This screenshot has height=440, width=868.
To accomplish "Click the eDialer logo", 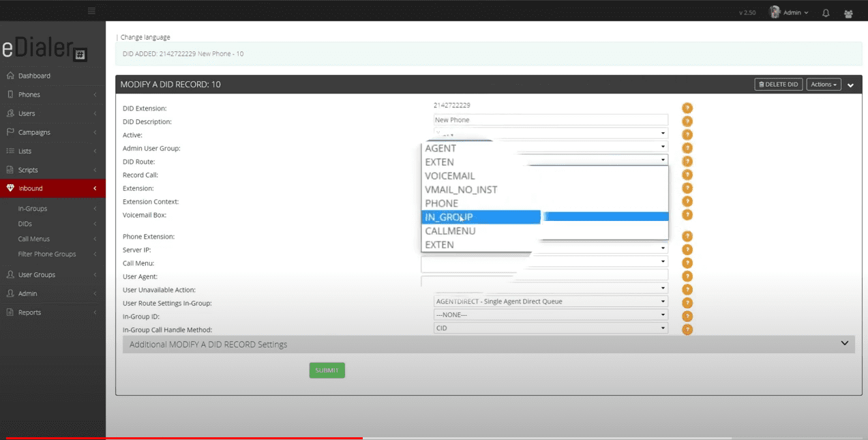I will tap(44, 49).
